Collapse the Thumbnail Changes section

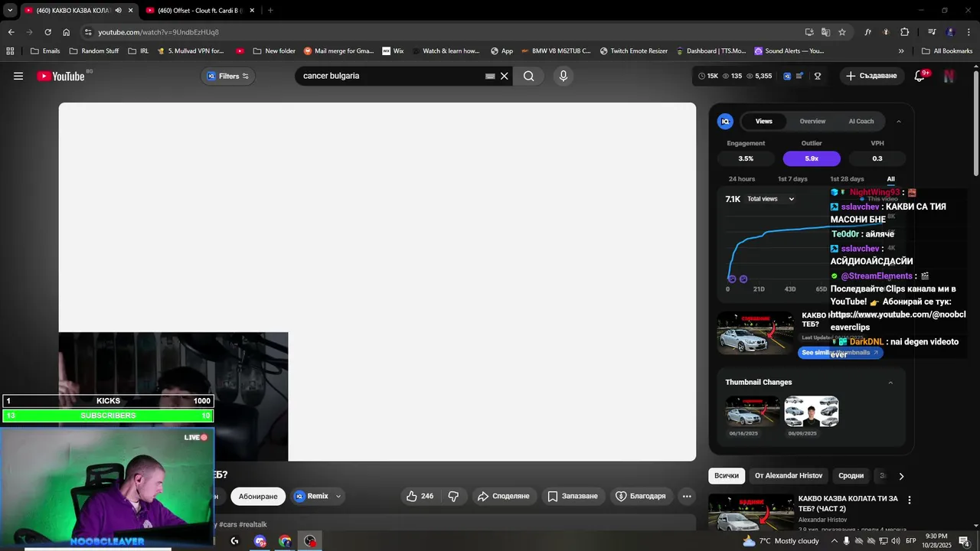(890, 383)
